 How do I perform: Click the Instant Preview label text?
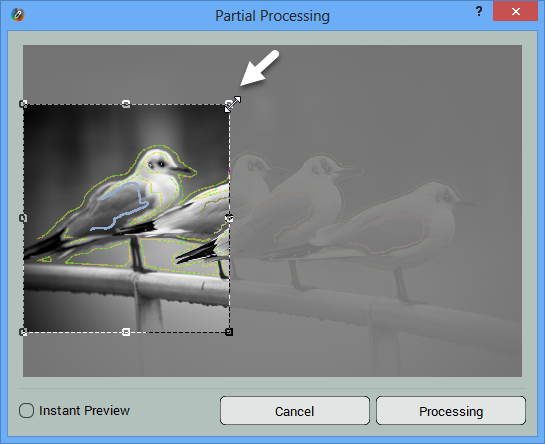click(84, 411)
